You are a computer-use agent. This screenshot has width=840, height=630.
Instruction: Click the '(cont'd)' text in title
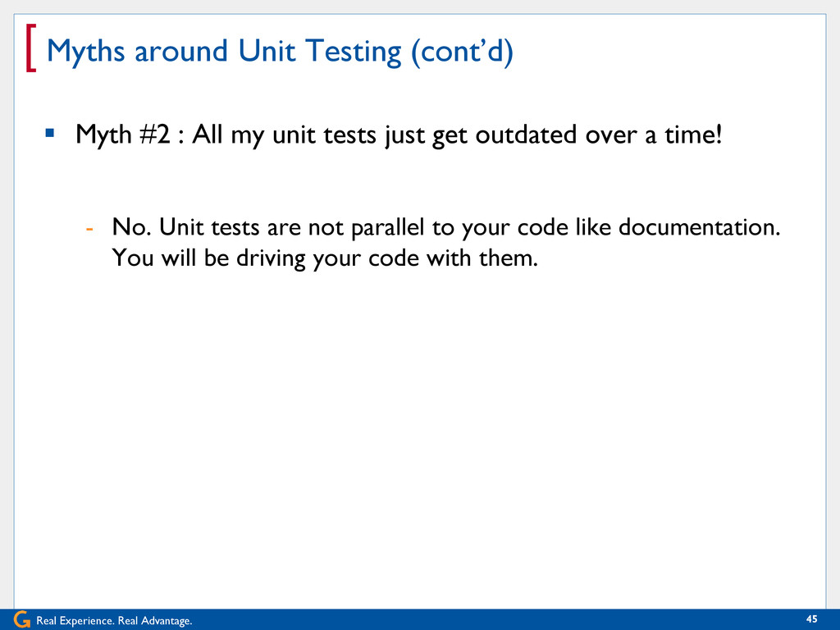tap(463, 52)
